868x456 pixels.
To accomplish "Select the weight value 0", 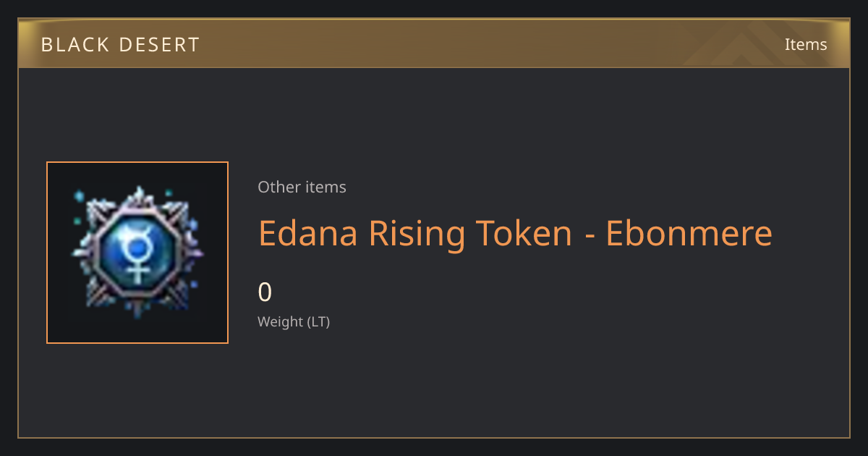I will coord(265,292).
